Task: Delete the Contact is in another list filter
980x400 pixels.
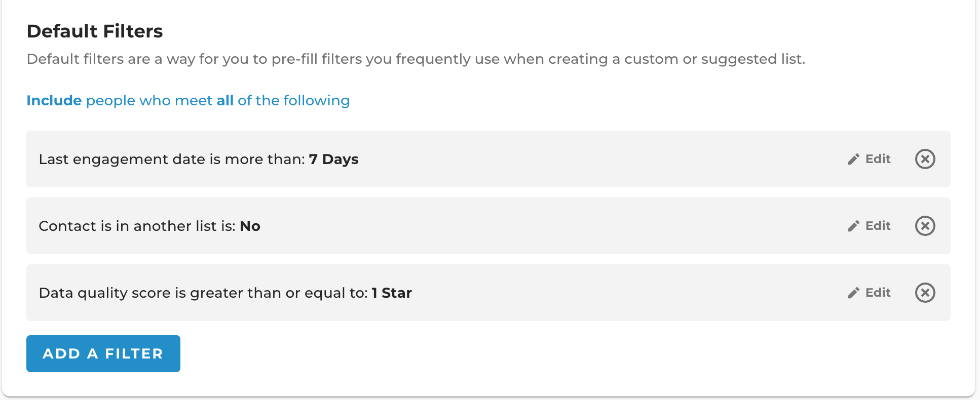Action: pos(925,226)
